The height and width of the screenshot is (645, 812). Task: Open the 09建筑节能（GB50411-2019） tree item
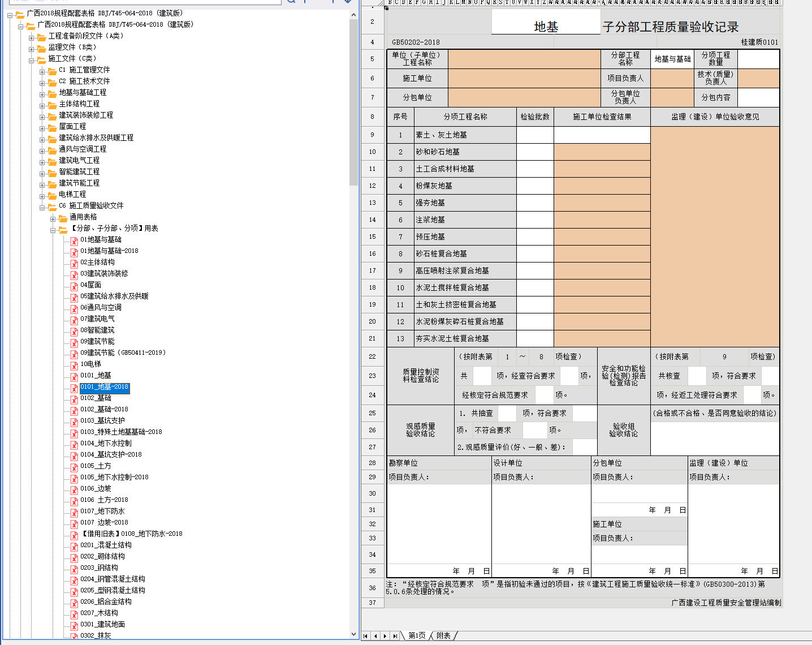pos(123,353)
